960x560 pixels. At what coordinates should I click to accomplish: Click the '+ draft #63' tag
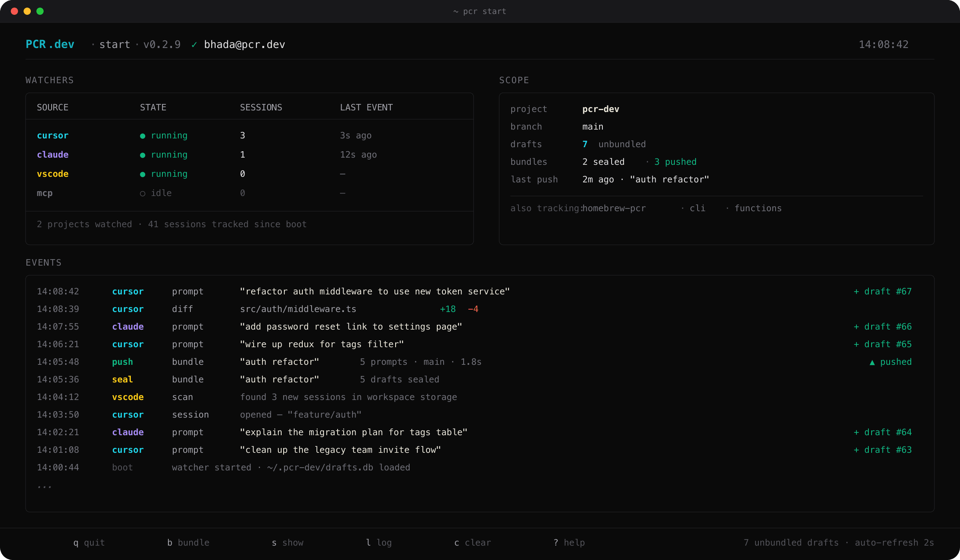point(883,450)
